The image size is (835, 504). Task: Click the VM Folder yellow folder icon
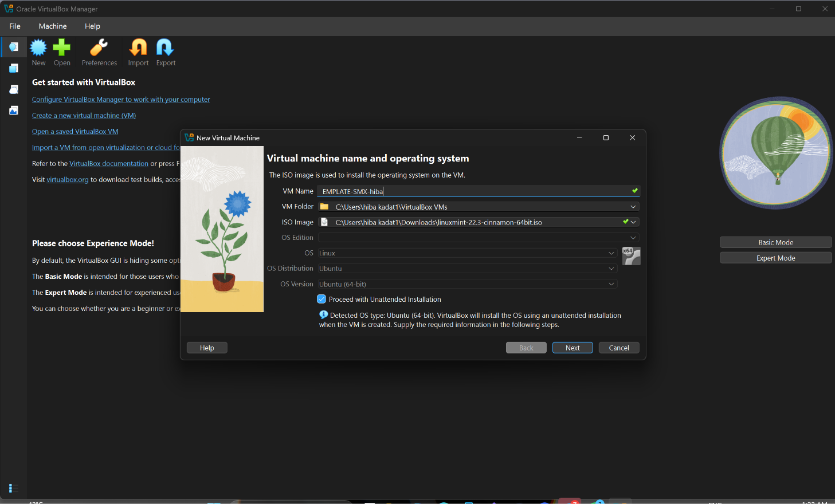pyautogui.click(x=324, y=207)
